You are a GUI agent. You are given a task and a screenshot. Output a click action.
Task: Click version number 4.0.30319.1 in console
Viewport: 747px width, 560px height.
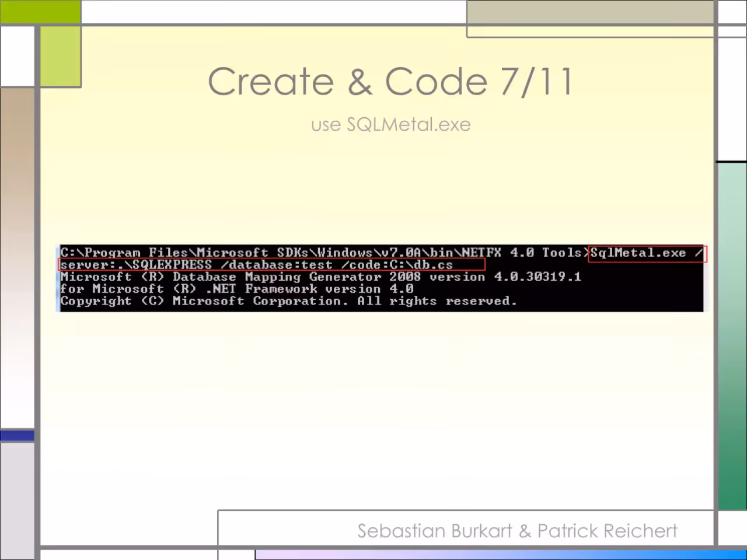[x=537, y=276]
